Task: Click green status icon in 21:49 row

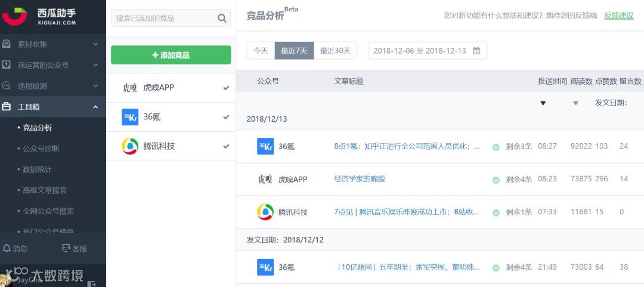Action: (x=496, y=268)
